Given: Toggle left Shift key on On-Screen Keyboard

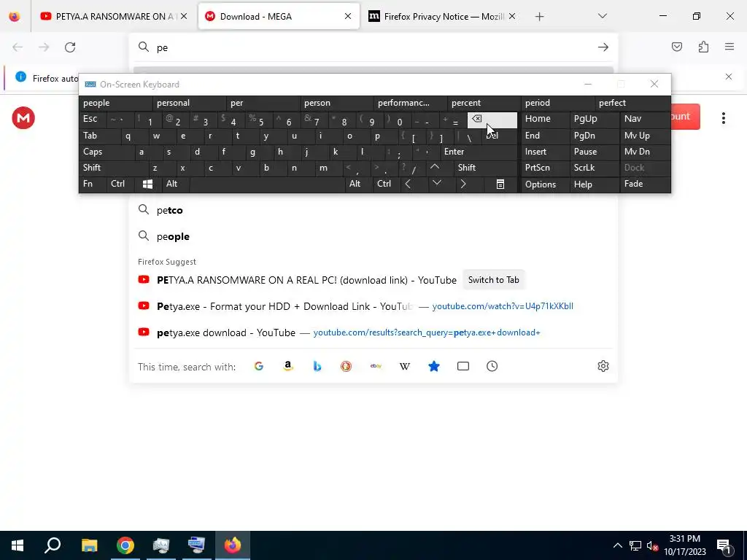Looking at the screenshot, I should pos(115,168).
